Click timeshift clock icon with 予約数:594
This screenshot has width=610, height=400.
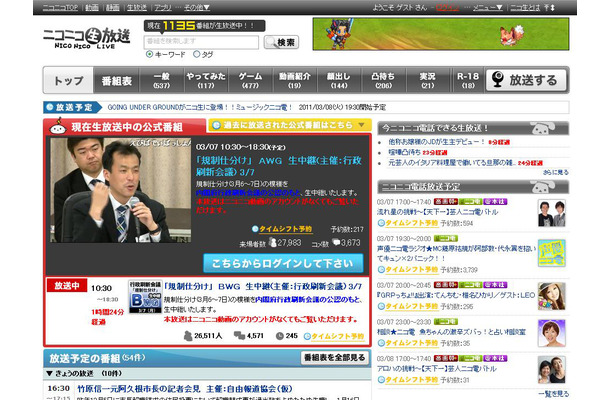381,223
